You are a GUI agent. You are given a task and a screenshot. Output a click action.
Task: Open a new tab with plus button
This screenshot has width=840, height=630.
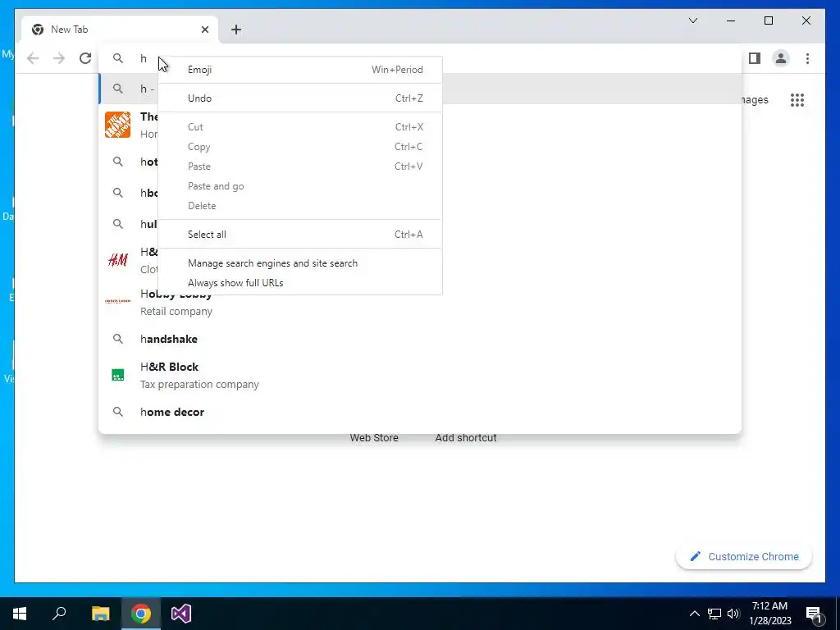[x=236, y=30]
